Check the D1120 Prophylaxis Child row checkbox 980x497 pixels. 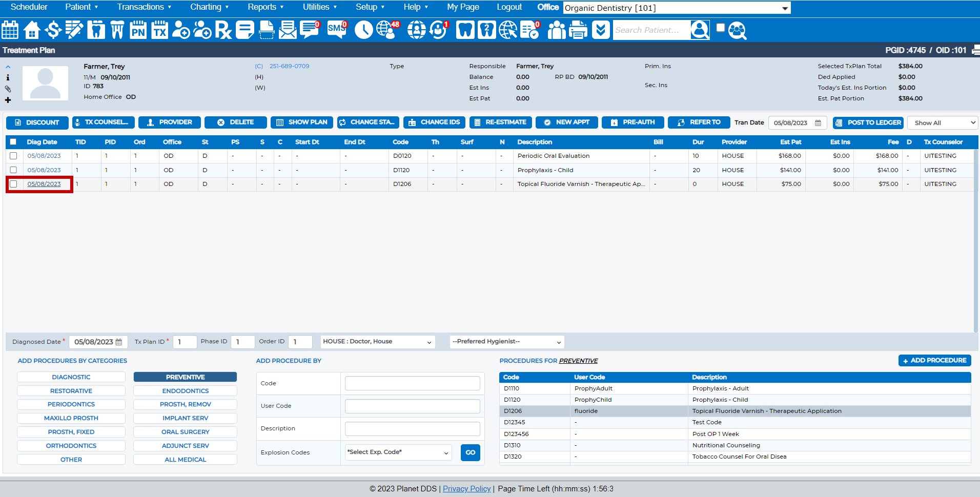13,170
